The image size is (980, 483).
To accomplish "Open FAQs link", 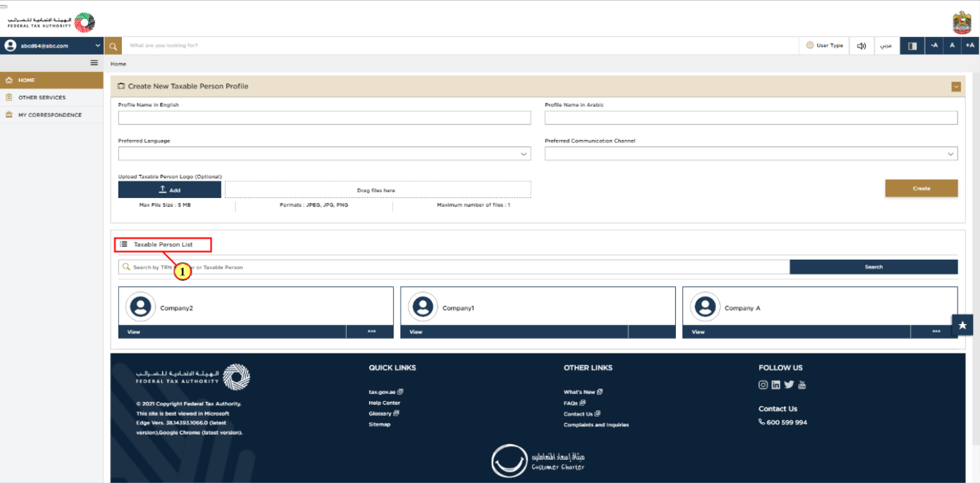I will [x=574, y=403].
